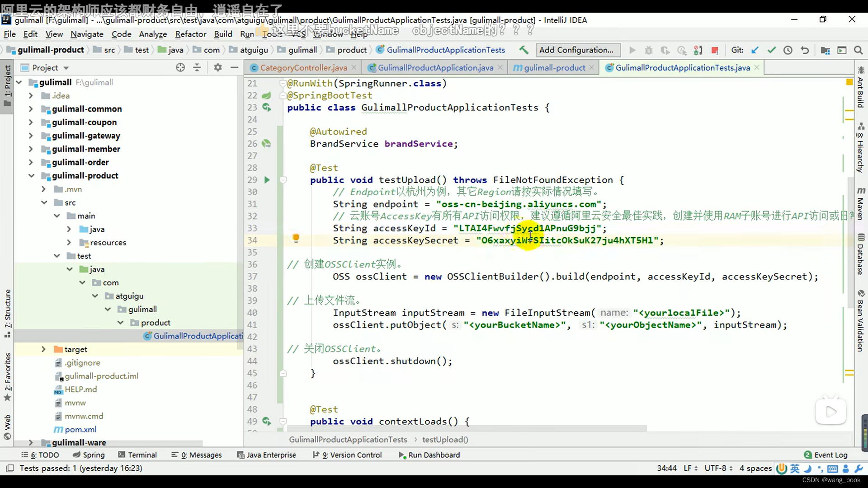Hide the Project panel with minus icon
The image size is (868, 488).
(234, 67)
